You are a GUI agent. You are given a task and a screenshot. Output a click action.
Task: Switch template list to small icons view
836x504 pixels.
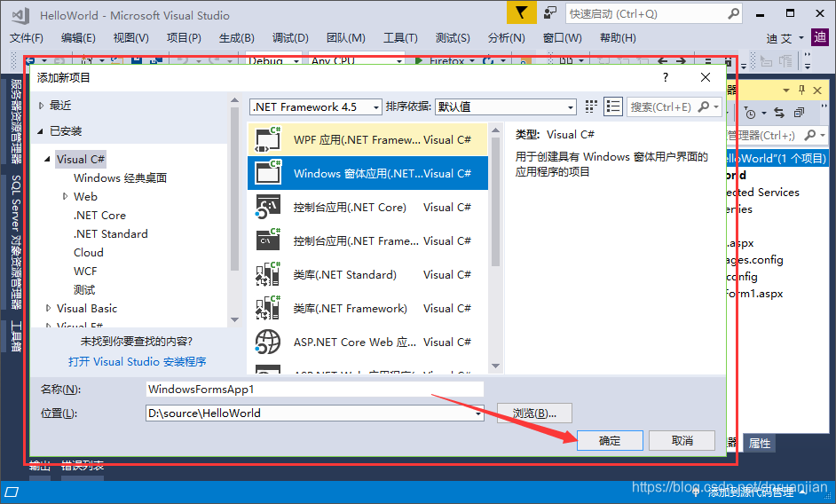click(x=591, y=106)
